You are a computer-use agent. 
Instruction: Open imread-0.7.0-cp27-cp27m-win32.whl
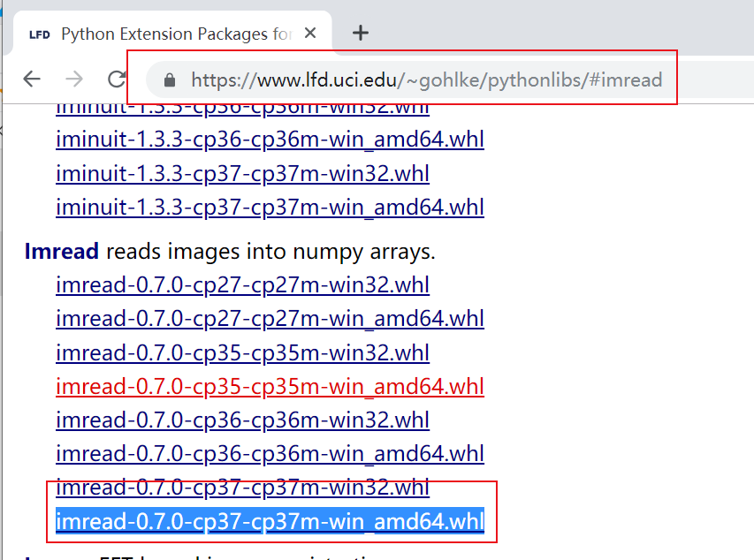pyautogui.click(x=242, y=284)
